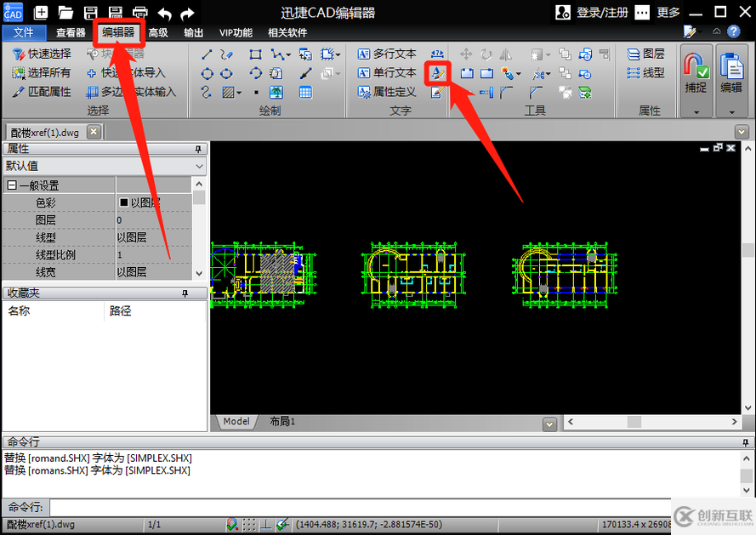Click the Save disk icon in title bar
The height and width of the screenshot is (535, 756).
tap(91, 13)
